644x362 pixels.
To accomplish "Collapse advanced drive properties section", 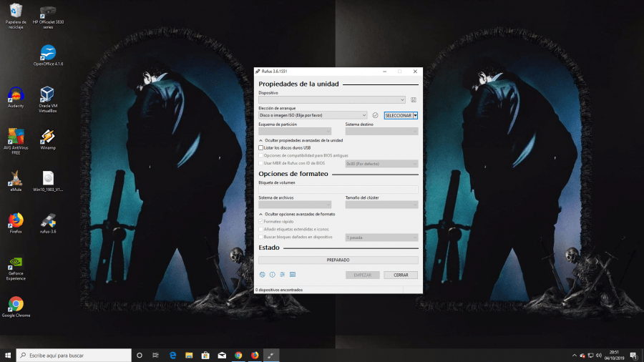I will (261, 140).
